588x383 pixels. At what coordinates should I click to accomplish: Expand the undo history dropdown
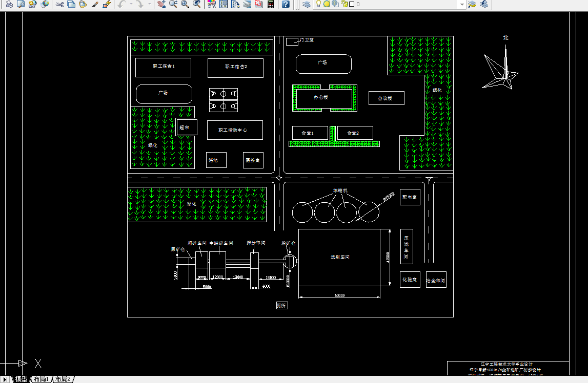click(x=131, y=4)
